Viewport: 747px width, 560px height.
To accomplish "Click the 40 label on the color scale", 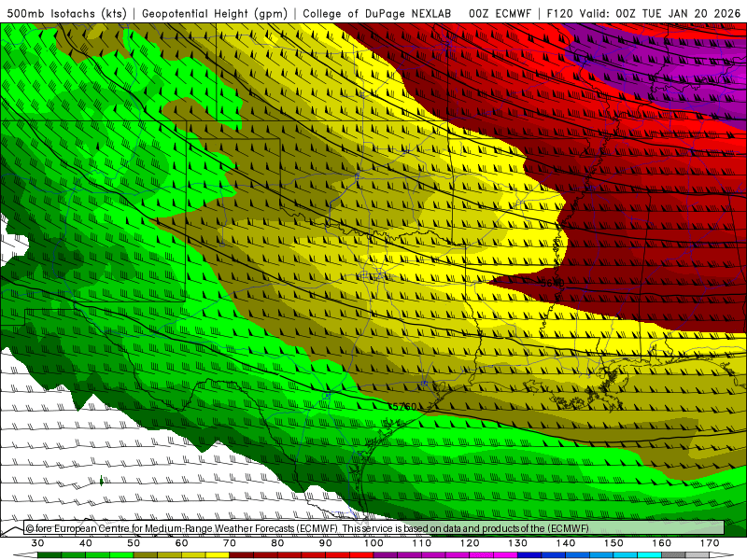I will pos(86,543).
